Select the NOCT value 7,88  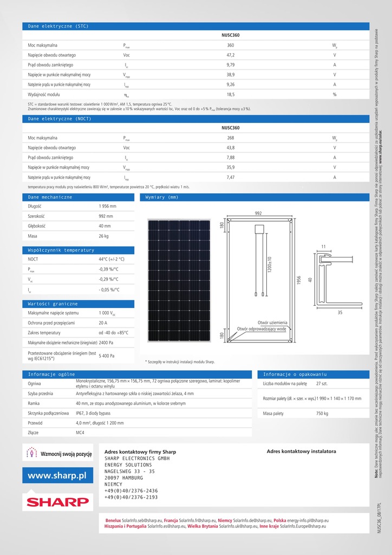pyautogui.click(x=231, y=158)
